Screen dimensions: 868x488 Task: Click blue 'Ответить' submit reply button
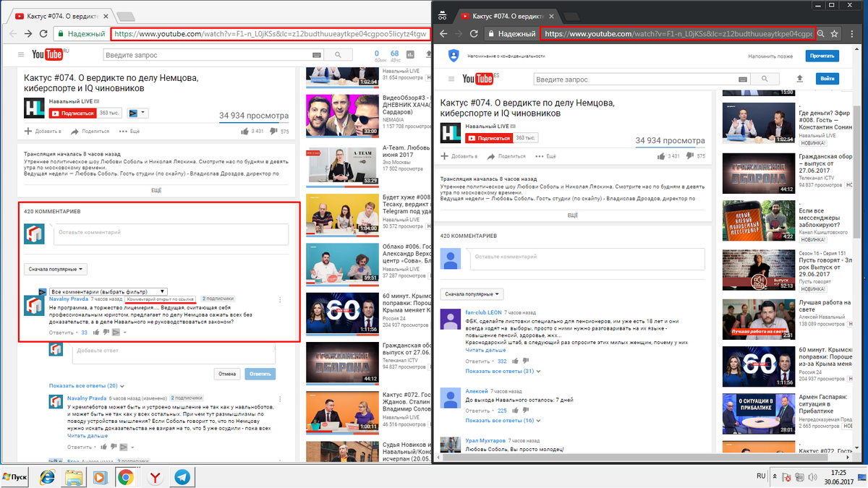pos(260,374)
